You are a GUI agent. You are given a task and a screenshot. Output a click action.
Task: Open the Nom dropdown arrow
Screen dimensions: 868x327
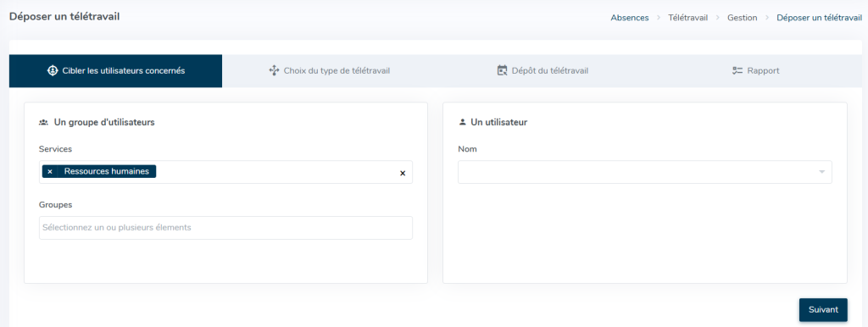[x=822, y=171]
